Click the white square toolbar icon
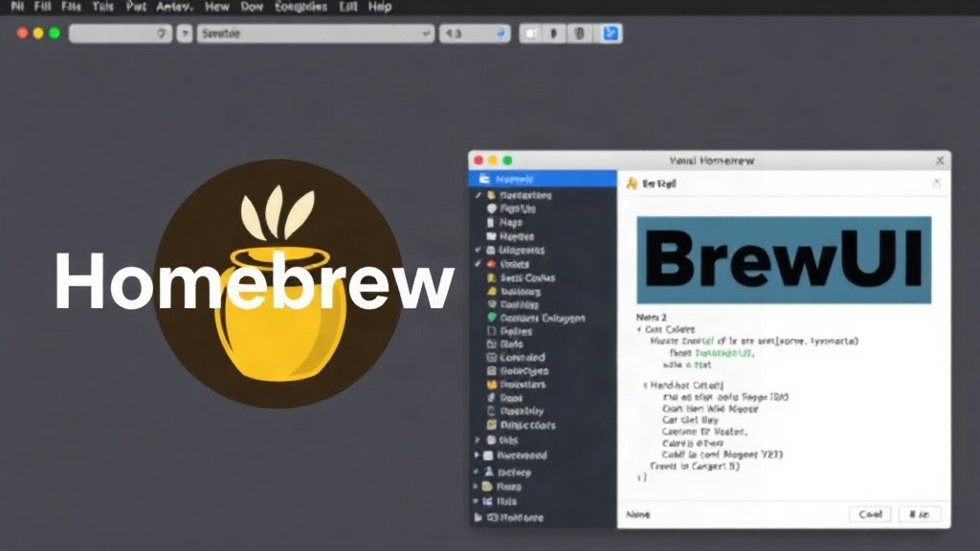980x551 pixels. click(530, 33)
